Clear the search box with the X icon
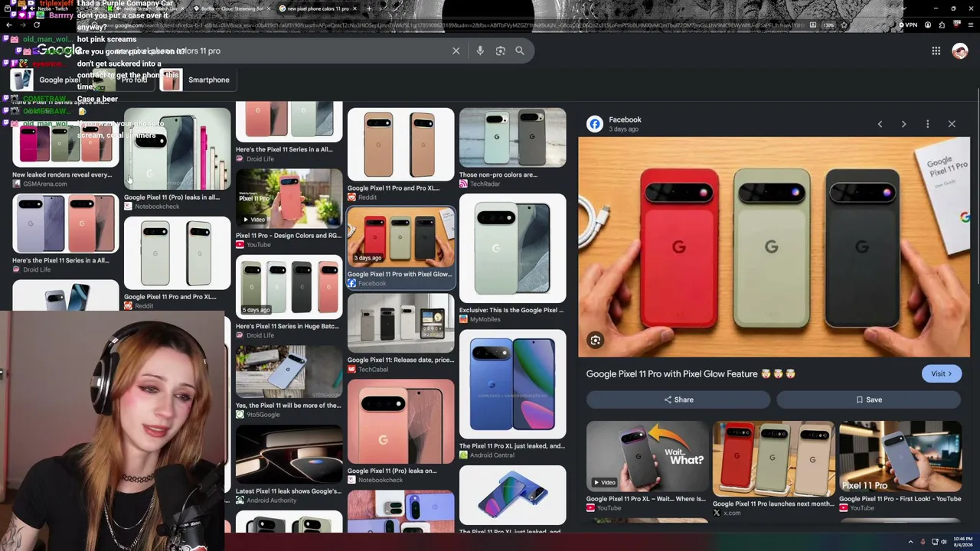The image size is (980, 551). point(456,51)
